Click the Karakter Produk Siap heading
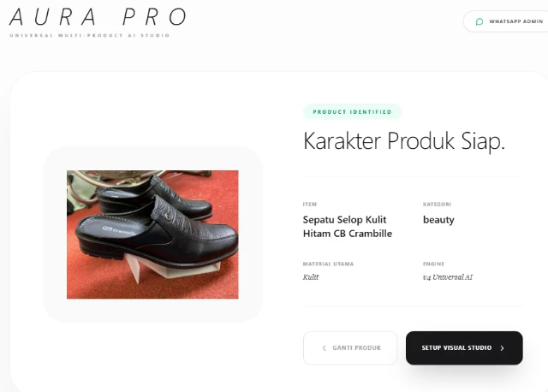 click(404, 141)
